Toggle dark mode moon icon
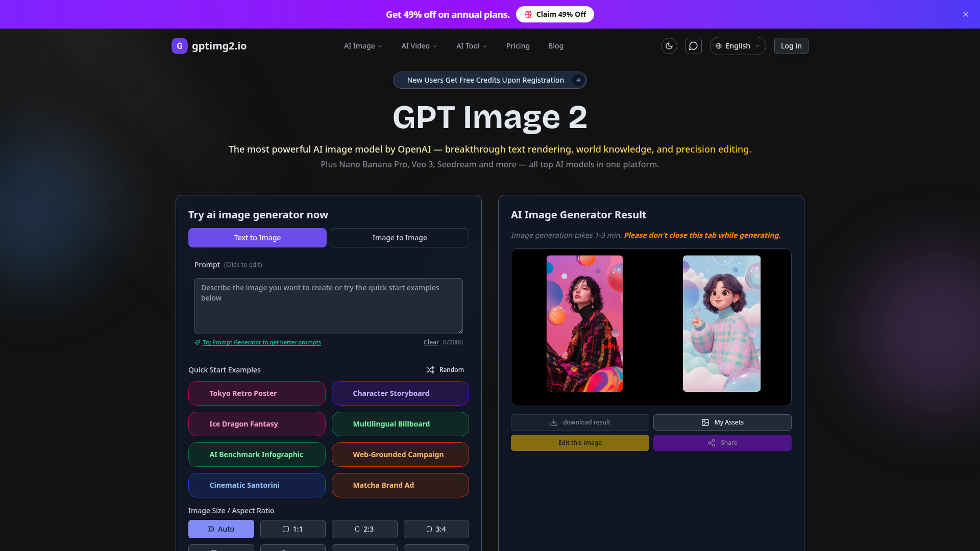This screenshot has width=980, height=551. coord(669,46)
